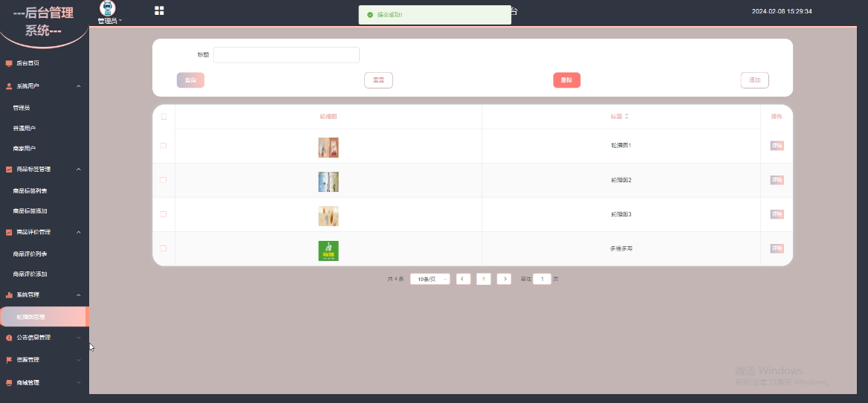Click the 添加 add button

(754, 80)
